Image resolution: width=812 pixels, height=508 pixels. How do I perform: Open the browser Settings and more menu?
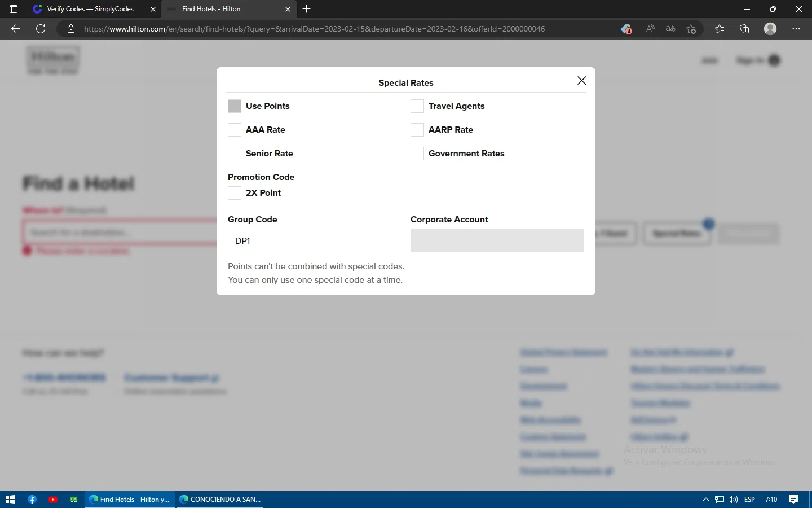click(x=796, y=29)
